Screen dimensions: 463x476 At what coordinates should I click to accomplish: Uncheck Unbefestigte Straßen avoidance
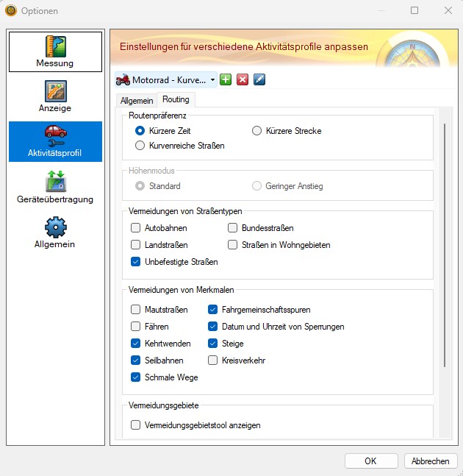pos(135,262)
